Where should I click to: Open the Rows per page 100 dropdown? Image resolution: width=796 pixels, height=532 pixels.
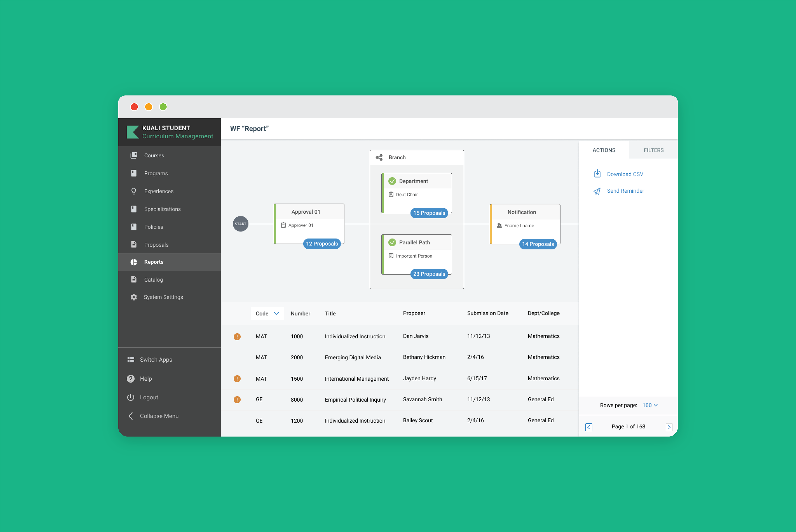tap(650, 405)
